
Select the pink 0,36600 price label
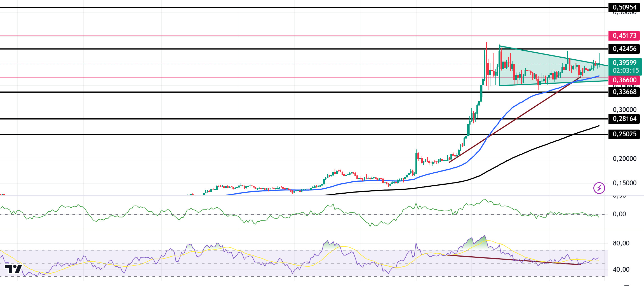[x=624, y=80]
